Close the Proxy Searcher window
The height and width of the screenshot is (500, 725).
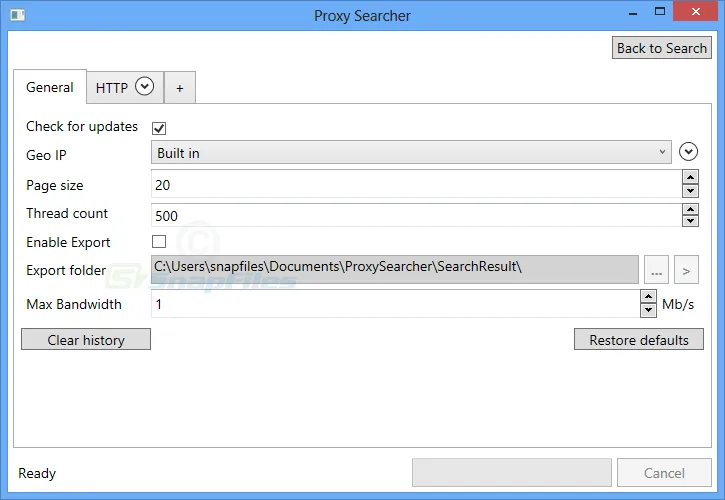(x=696, y=12)
